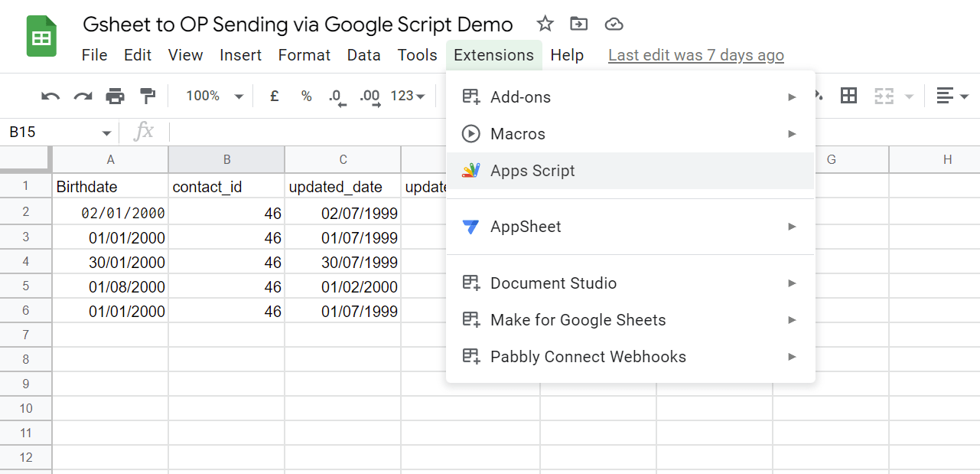Select cell A4 containing 30/01/2000
Image resolution: width=980 pixels, height=474 pixels.
110,261
